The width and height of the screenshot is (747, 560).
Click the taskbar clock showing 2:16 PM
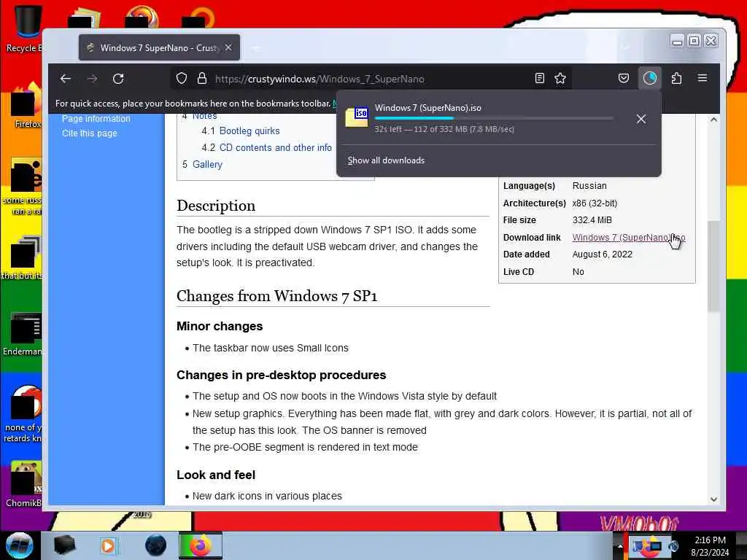pos(710,545)
